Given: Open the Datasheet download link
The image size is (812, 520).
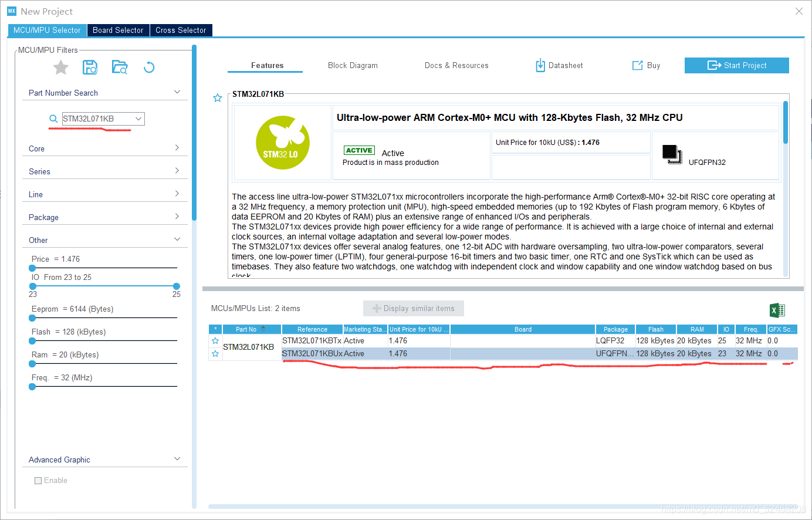Looking at the screenshot, I should [559, 66].
